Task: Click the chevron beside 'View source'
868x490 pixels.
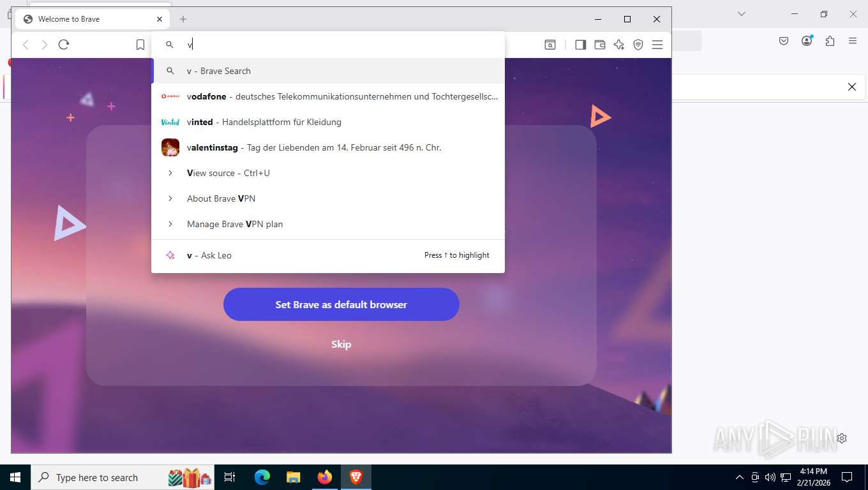Action: (x=170, y=173)
